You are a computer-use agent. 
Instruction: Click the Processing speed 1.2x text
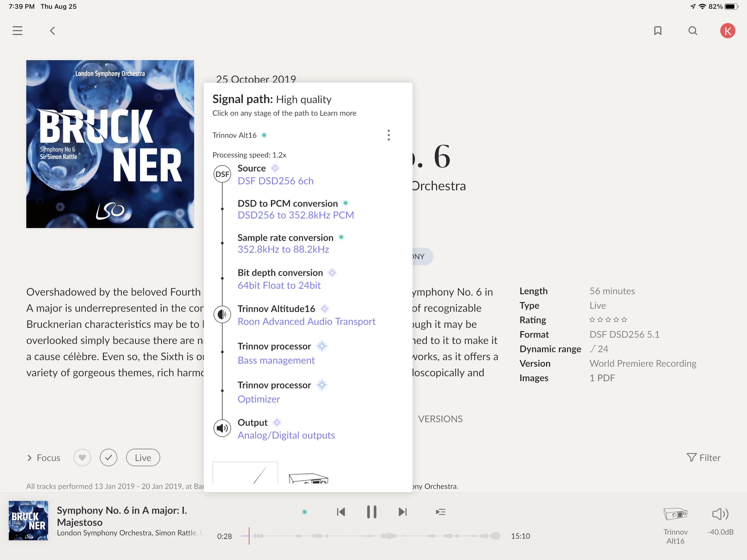click(x=249, y=155)
